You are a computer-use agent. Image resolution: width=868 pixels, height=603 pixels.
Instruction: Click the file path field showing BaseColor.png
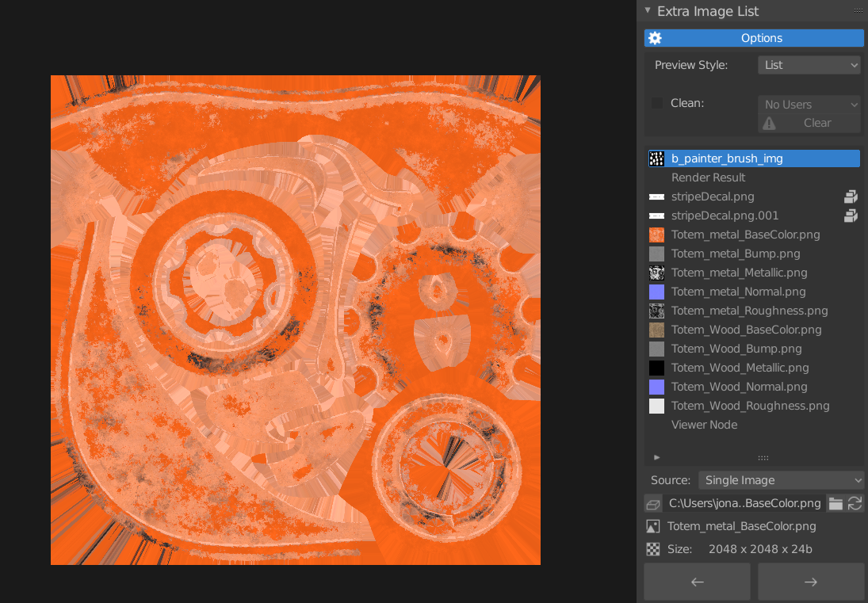click(x=744, y=503)
